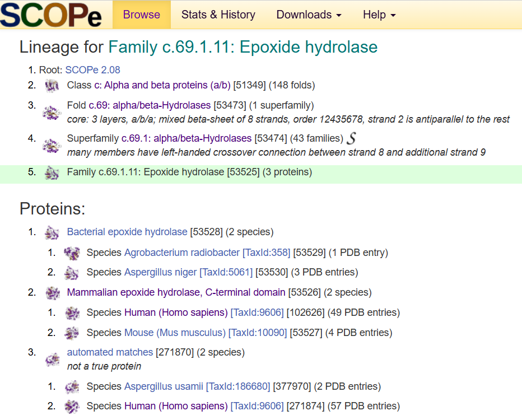This screenshot has width=522, height=420.
Task: Open the automated matches protein link
Action: click(110, 352)
